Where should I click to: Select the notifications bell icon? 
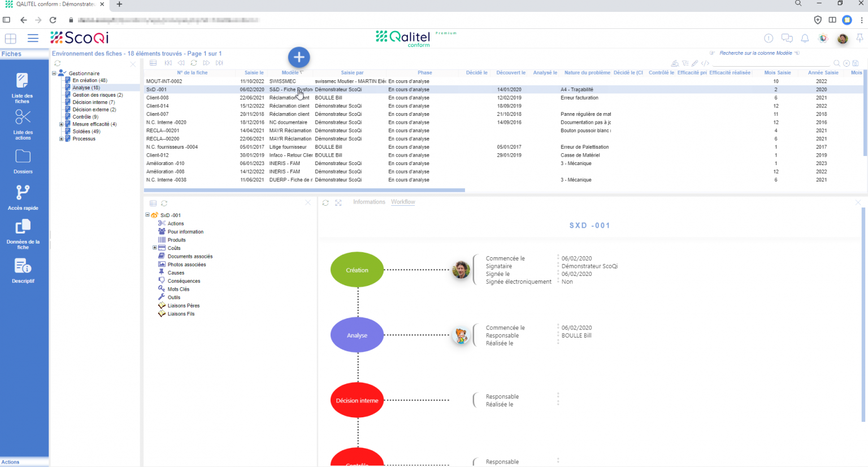click(x=805, y=38)
